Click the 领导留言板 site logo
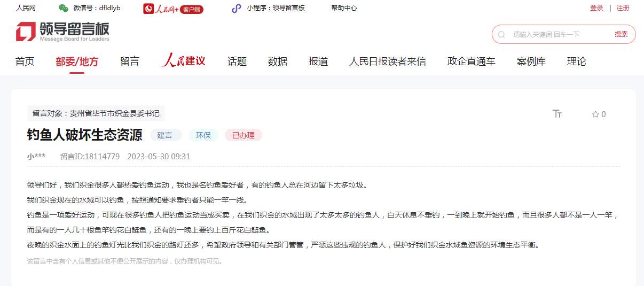Screen dimensions: 644x286 click(x=62, y=32)
